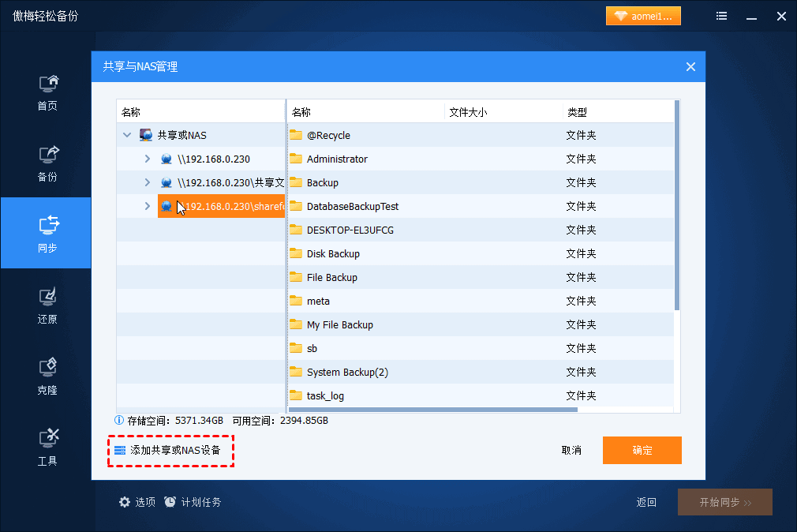The width and height of the screenshot is (797, 532).
Task: Expand the highlighted sharefolder node arrow
Action: [x=147, y=206]
